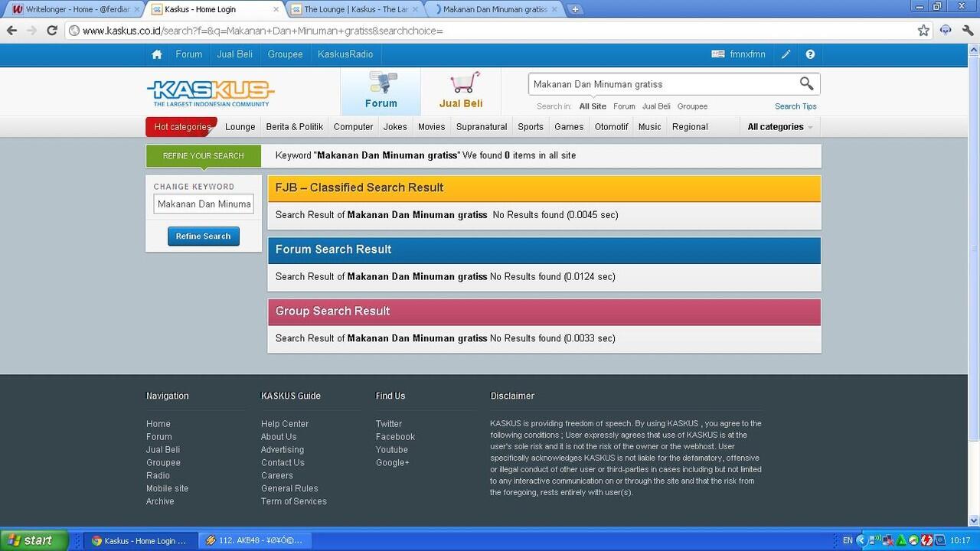Screen dimensions: 980x551
Task: Reload the page with the refresh icon
Action: (x=52, y=31)
